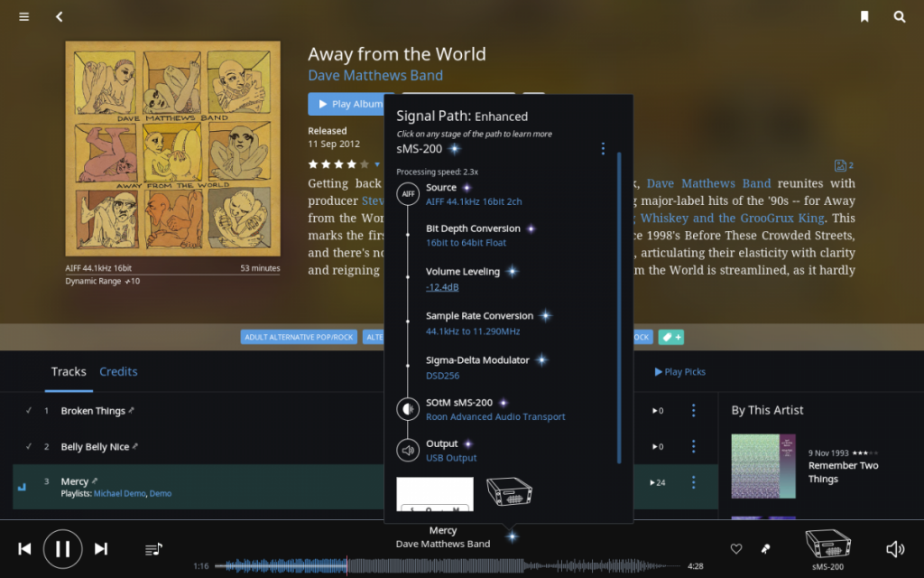Skip to the next track
Viewport: 924px width, 578px height.
101,549
